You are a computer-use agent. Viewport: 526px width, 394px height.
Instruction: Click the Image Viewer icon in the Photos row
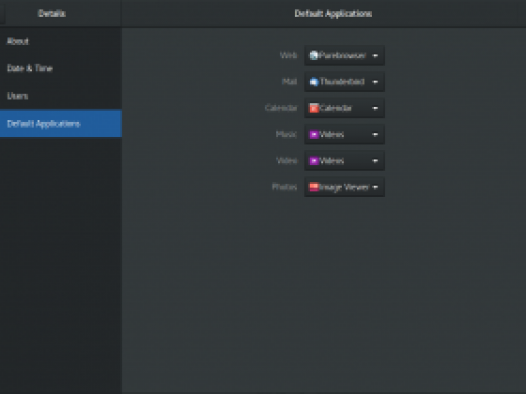[x=314, y=187]
